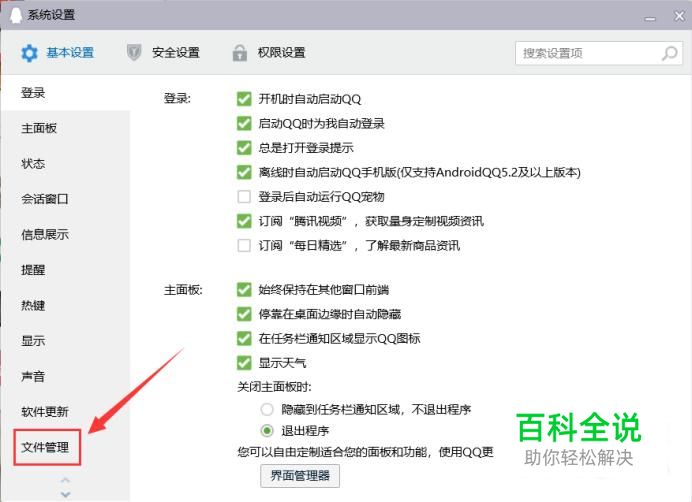This screenshot has width=692, height=502.
Task: Click the padlock icon for 权限设置
Action: click(x=240, y=53)
